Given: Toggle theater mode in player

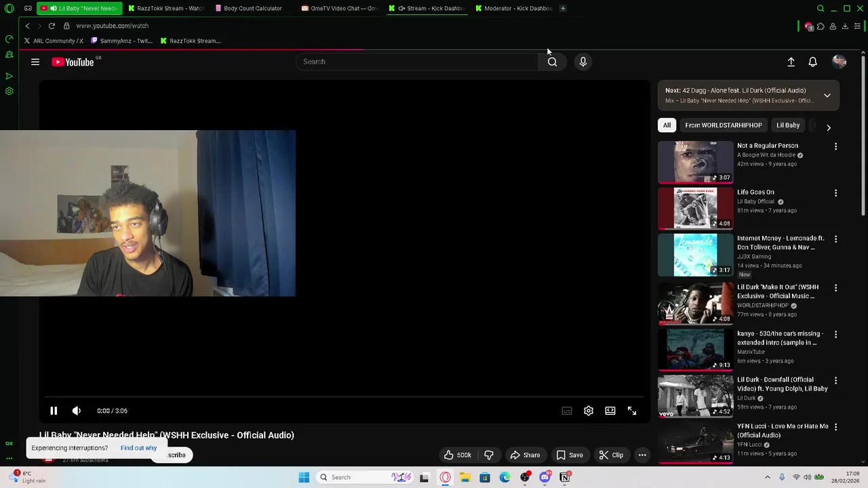Looking at the screenshot, I should pos(610,411).
